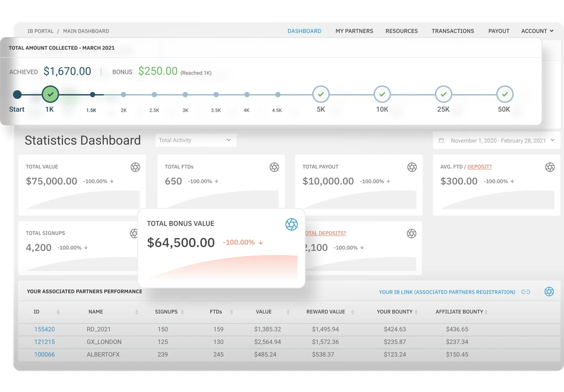
Task: Click the 4.5K progress marker dot
Action: tap(277, 95)
